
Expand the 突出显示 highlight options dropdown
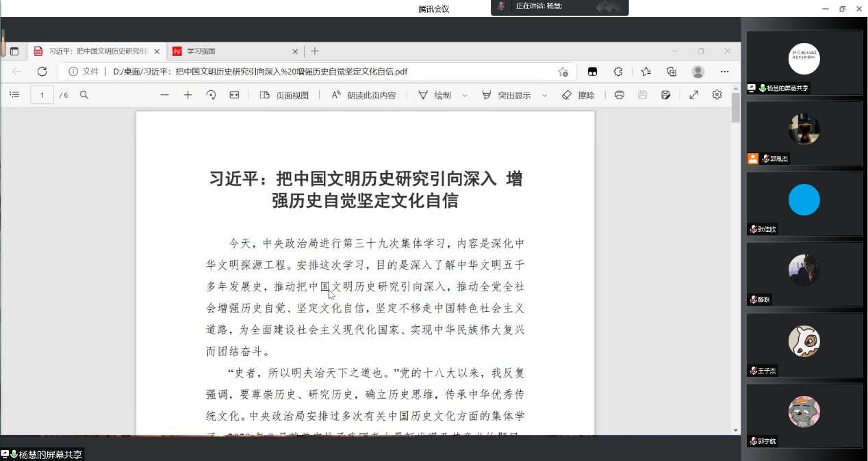point(545,95)
